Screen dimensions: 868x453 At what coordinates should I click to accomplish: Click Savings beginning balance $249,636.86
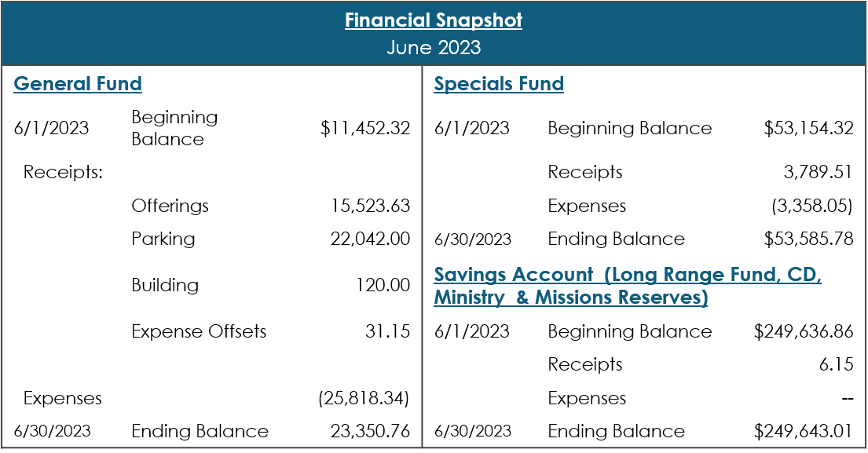(804, 331)
